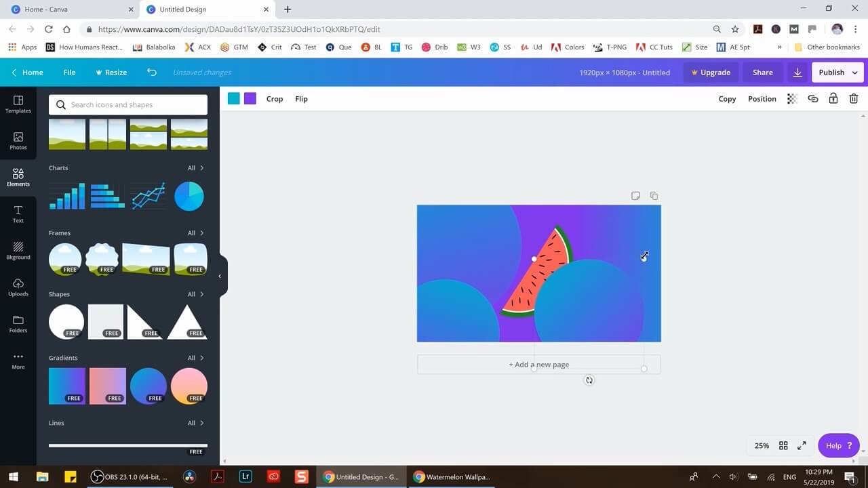Screen dimensions: 868x488
Task: Show all Gradients elements
Action: [195, 358]
